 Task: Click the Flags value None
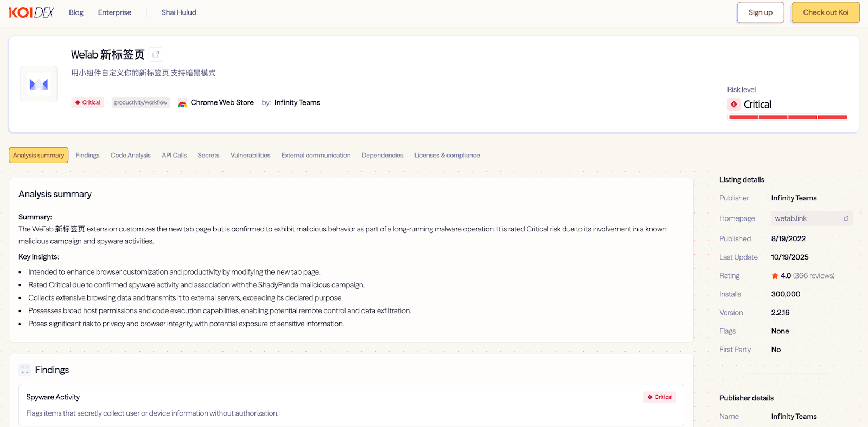click(x=780, y=331)
